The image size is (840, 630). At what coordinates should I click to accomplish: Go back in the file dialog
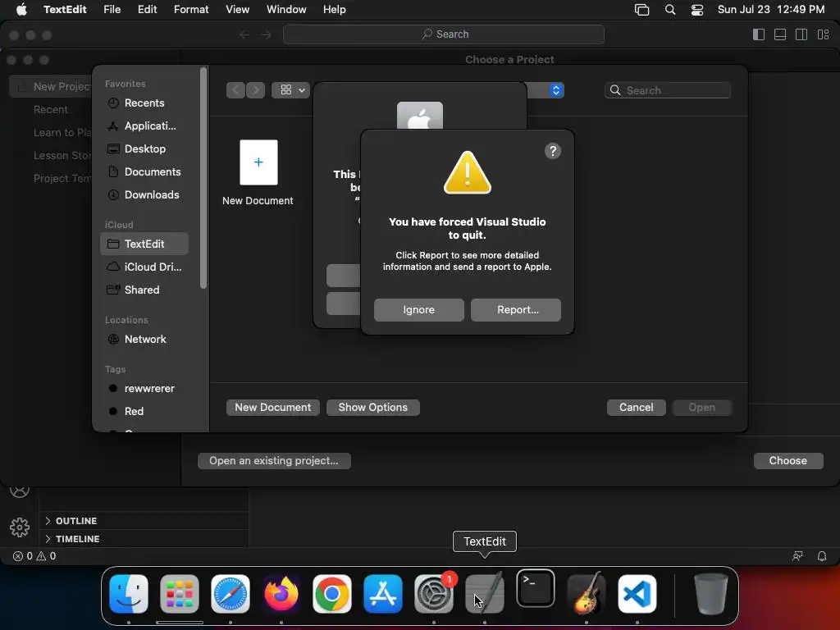235,90
